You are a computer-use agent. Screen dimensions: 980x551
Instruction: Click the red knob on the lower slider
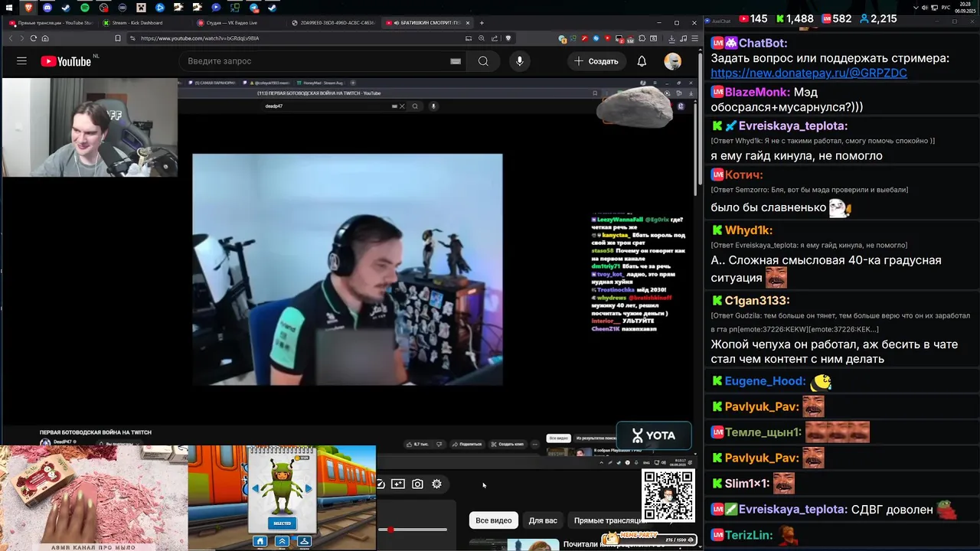point(390,530)
